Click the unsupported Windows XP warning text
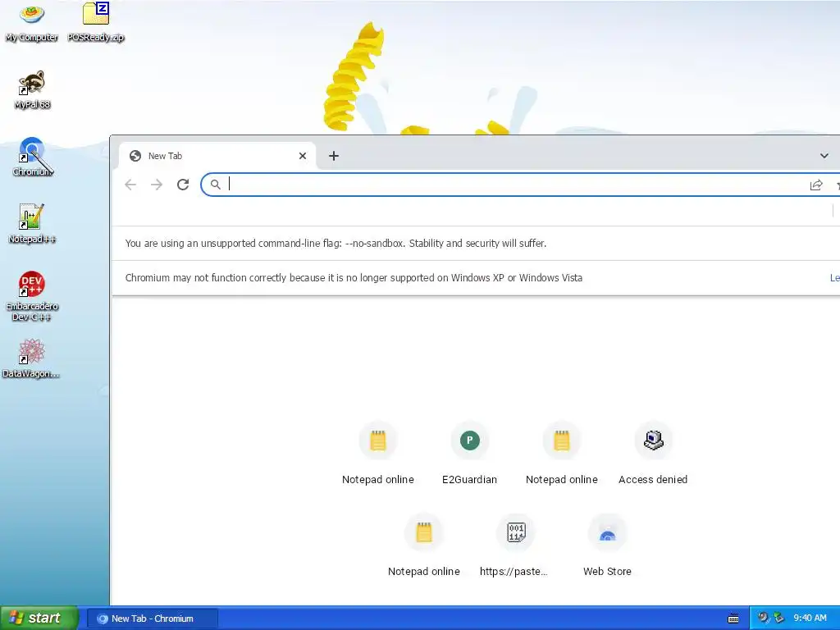This screenshot has width=840, height=630. click(354, 278)
